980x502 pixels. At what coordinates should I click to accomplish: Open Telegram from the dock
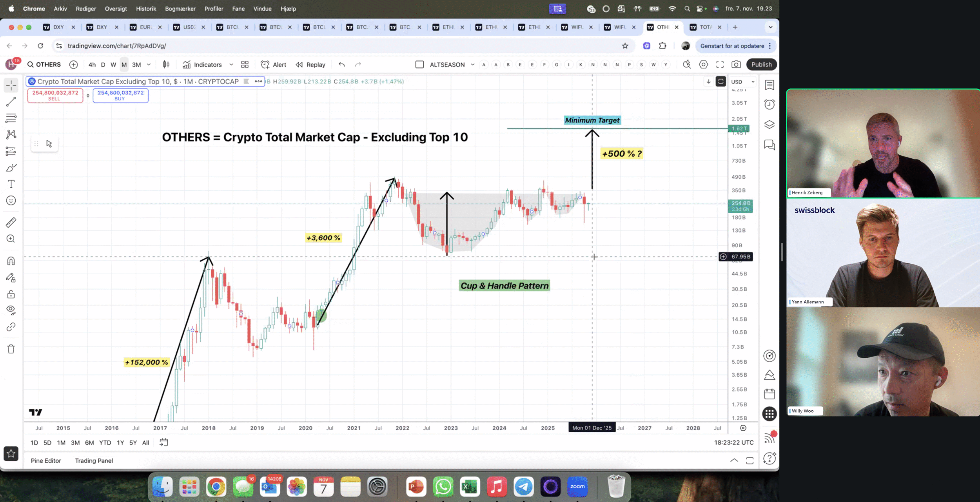523,487
